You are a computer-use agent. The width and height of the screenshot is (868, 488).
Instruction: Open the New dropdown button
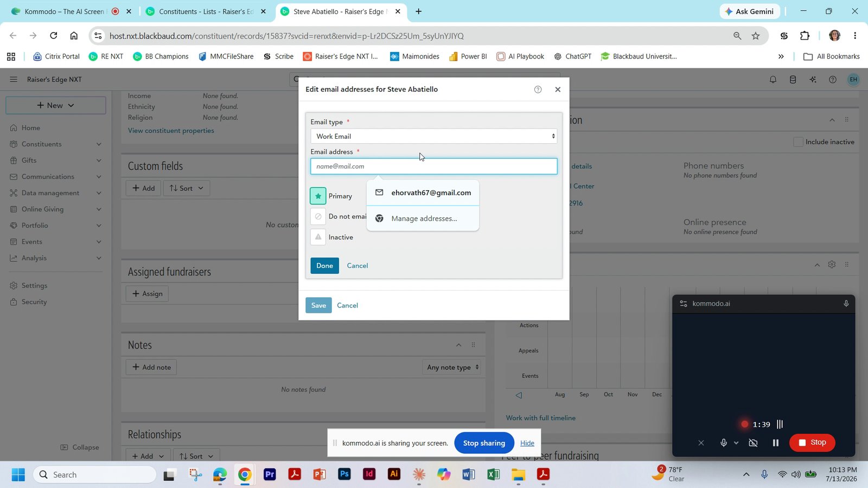click(56, 105)
